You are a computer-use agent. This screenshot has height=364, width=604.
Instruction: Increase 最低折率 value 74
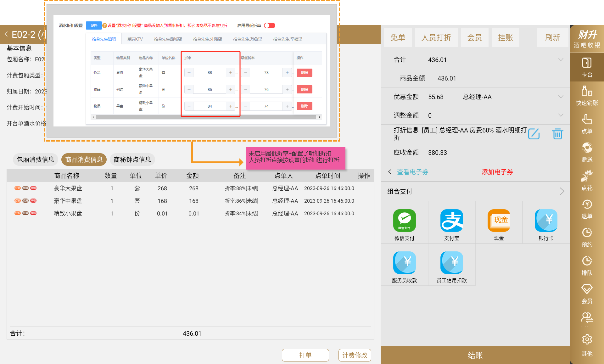[x=287, y=106]
